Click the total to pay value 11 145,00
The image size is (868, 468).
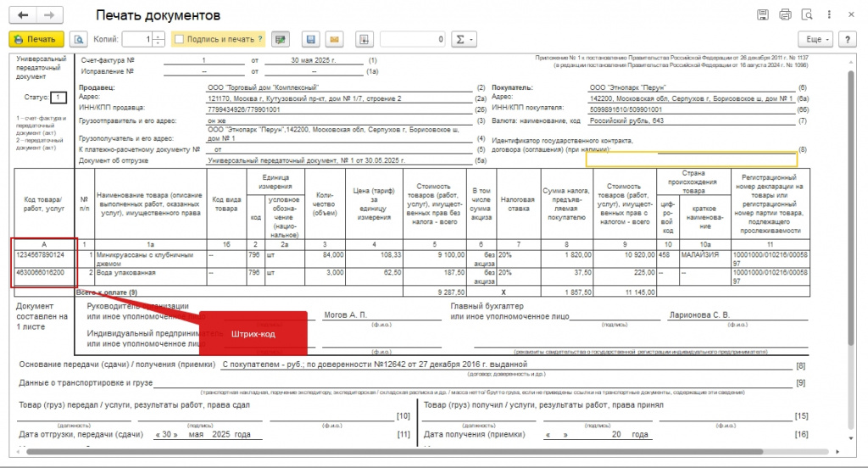[x=625, y=292]
